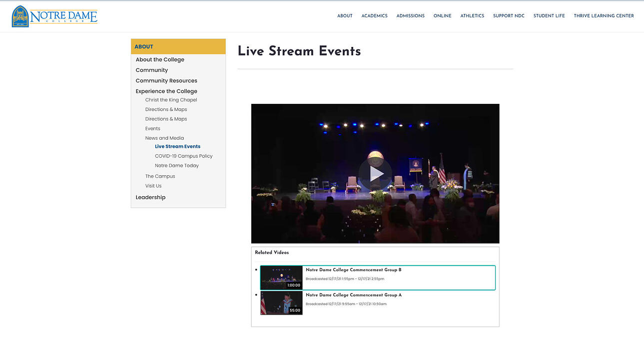644x337 pixels.
Task: Select the ABOUT menu item
Action: pyautogui.click(x=345, y=15)
